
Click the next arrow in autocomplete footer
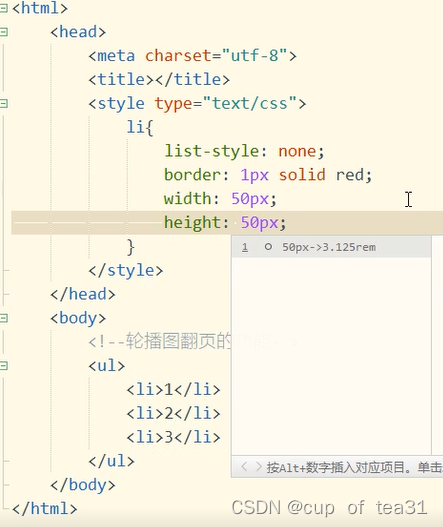tap(258, 467)
